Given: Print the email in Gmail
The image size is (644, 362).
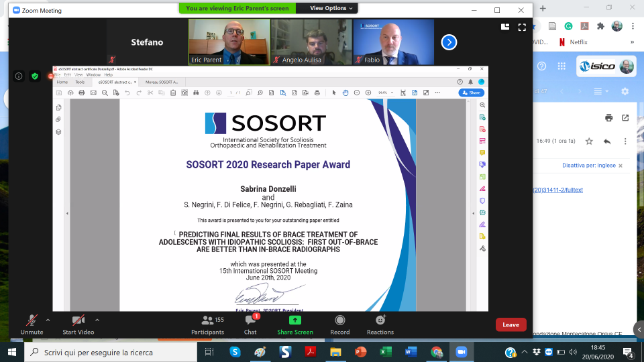Looking at the screenshot, I should click(608, 118).
